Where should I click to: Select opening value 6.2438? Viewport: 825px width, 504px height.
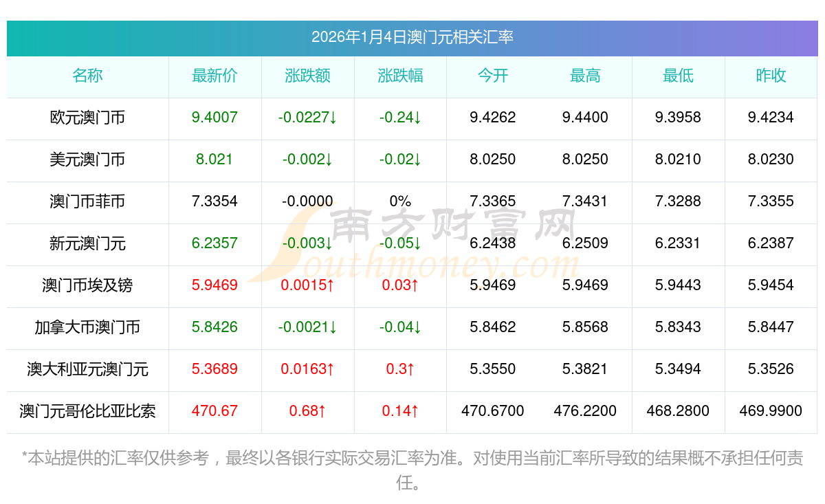(x=493, y=243)
